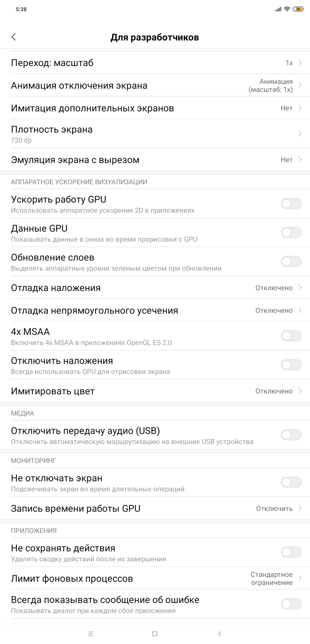The image size is (310, 644).
Task: Open Лимит фоновых процессов setting
Action: coord(155,578)
